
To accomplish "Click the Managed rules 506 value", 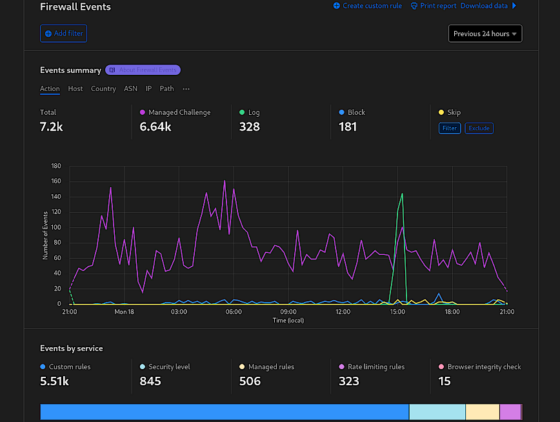I will pos(250,381).
